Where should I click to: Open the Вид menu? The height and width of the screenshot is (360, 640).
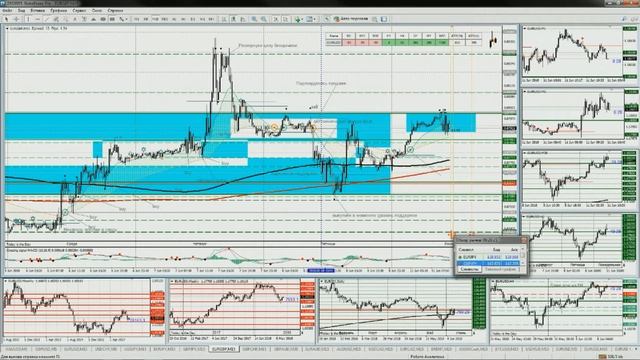[21, 10]
